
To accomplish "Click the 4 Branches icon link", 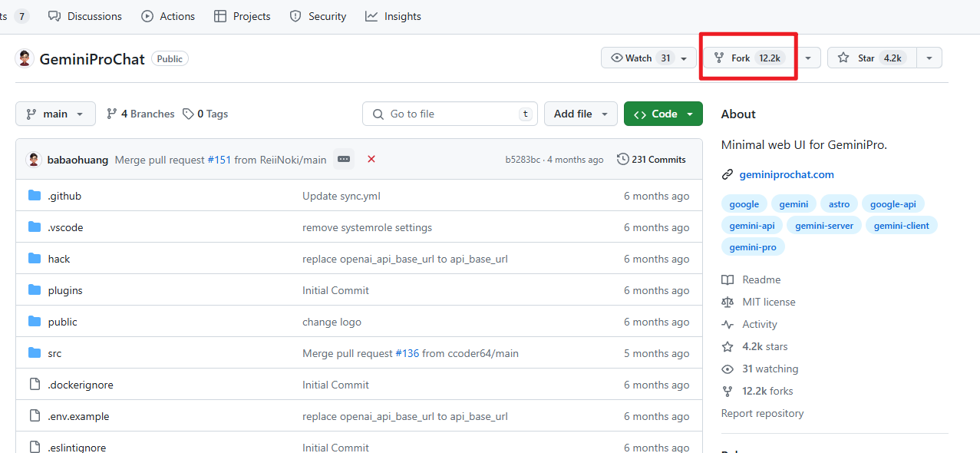I will pos(112,114).
